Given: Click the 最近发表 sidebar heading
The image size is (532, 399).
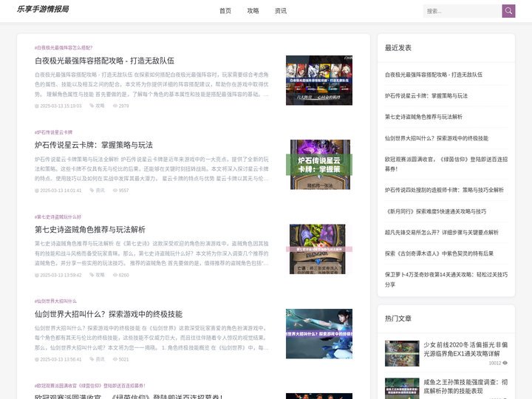Looking at the screenshot, I should click(398, 48).
